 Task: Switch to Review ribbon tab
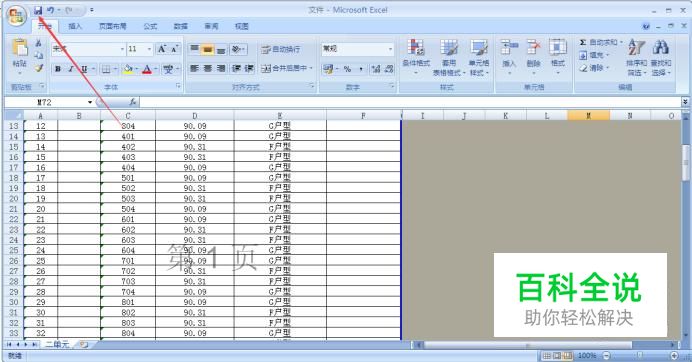[x=211, y=26]
